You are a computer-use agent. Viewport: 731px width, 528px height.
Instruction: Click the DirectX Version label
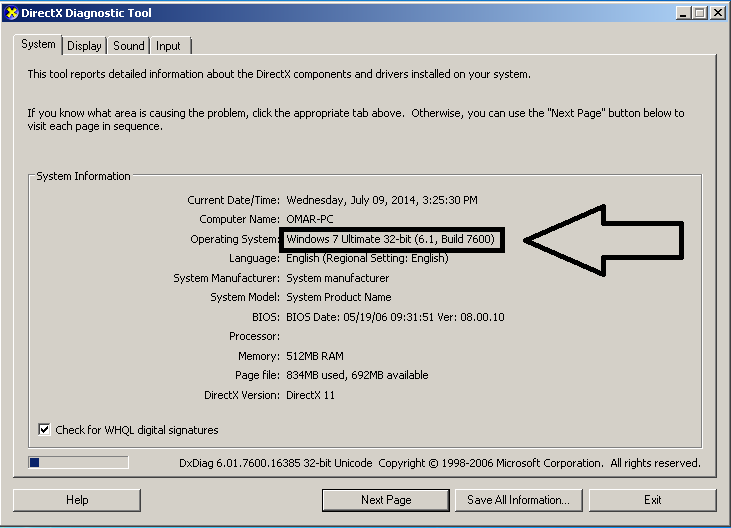click(x=242, y=395)
